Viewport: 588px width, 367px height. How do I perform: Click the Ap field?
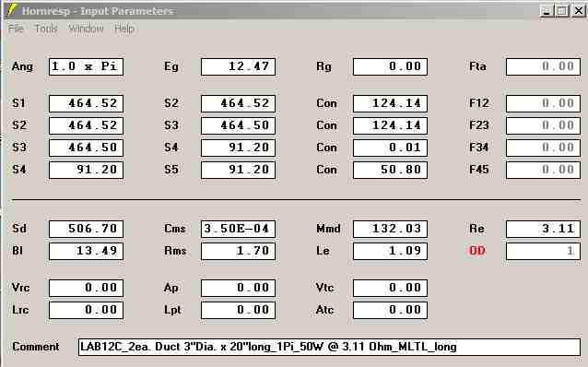238,289
